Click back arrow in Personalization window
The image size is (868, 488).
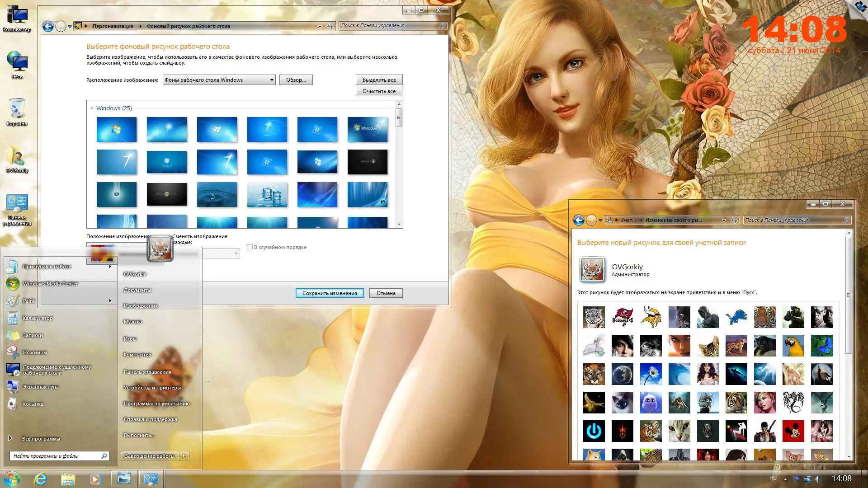click(x=48, y=26)
